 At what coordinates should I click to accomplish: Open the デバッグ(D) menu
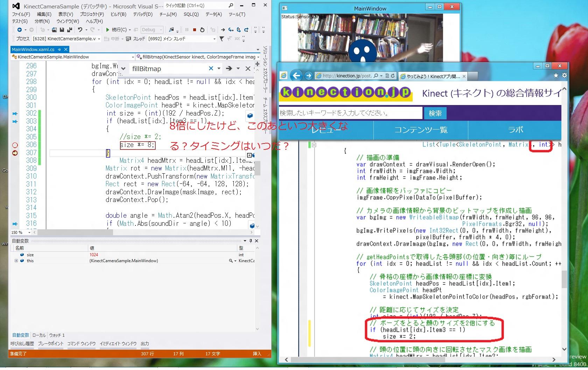(x=143, y=14)
